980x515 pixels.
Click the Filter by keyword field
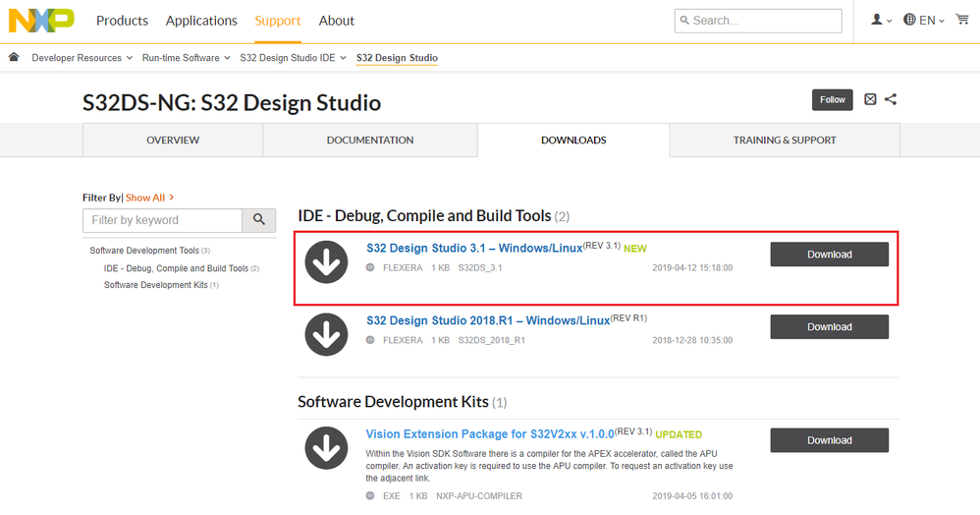click(x=163, y=220)
